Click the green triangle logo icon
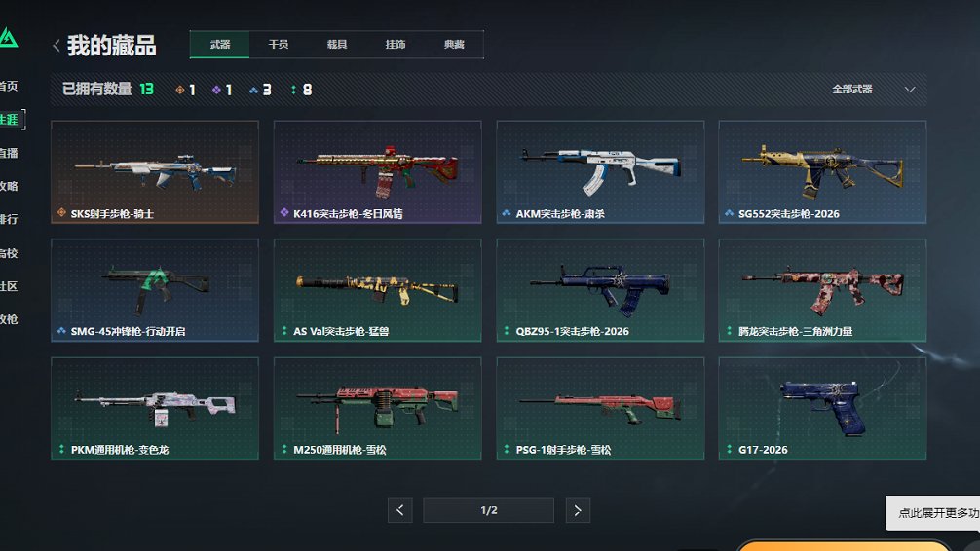980x551 pixels. 8,38
